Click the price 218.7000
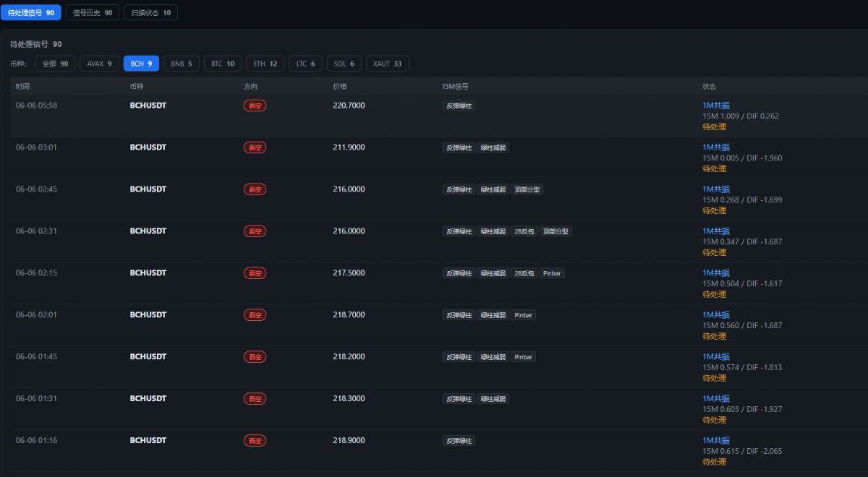 [349, 315]
